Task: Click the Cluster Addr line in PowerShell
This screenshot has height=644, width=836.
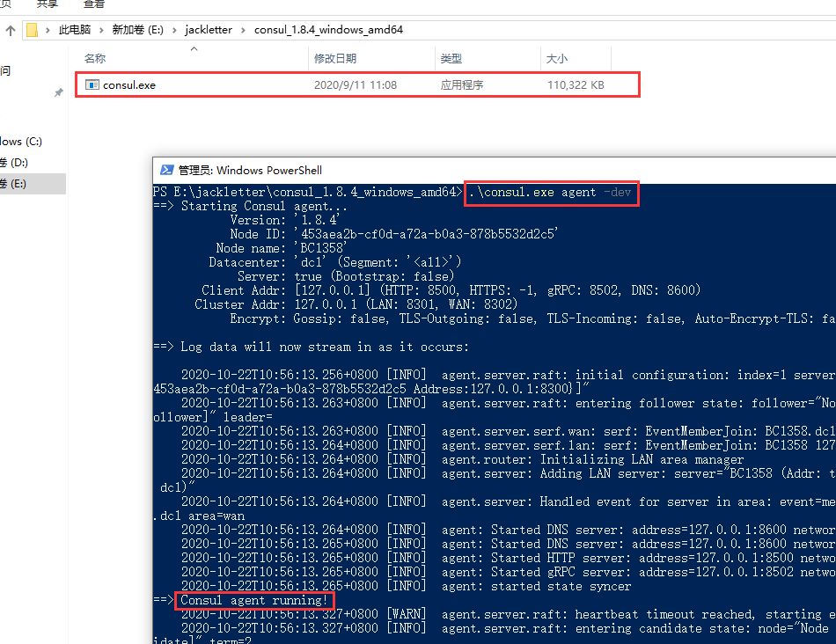Action: click(x=356, y=304)
